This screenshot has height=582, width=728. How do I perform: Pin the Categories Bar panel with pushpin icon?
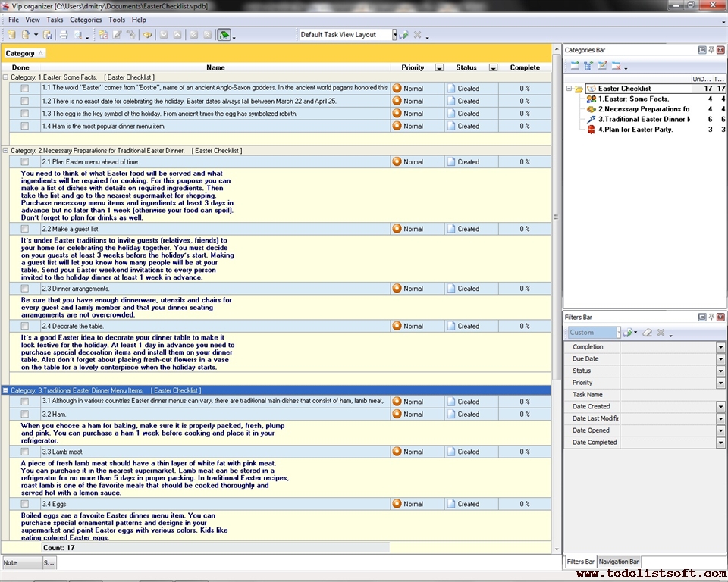tap(711, 50)
